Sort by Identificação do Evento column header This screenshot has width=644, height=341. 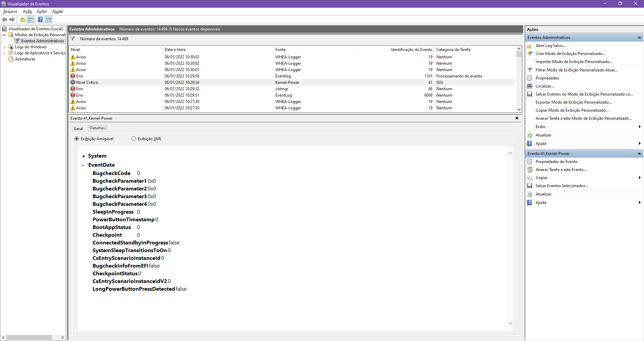[394, 50]
